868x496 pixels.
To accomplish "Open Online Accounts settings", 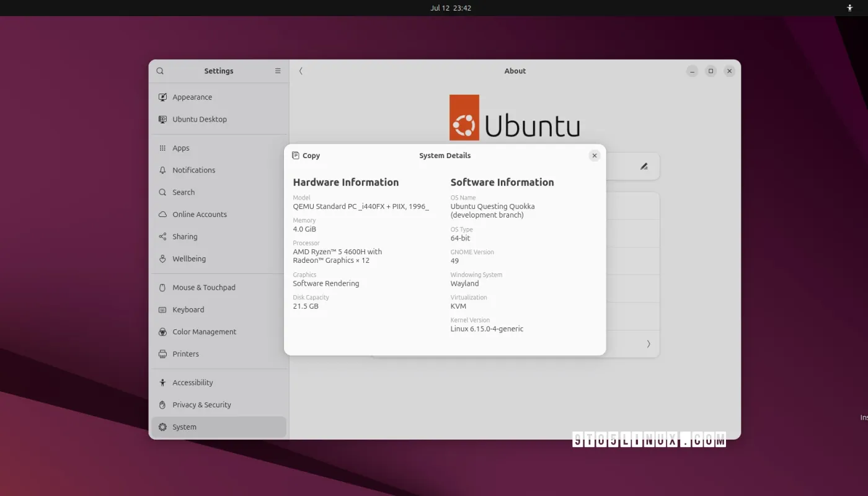I will click(x=219, y=215).
